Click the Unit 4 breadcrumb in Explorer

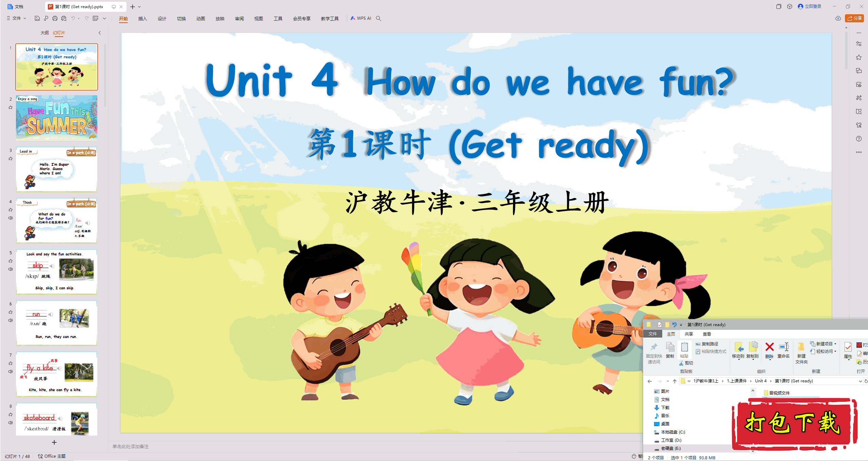761,381
